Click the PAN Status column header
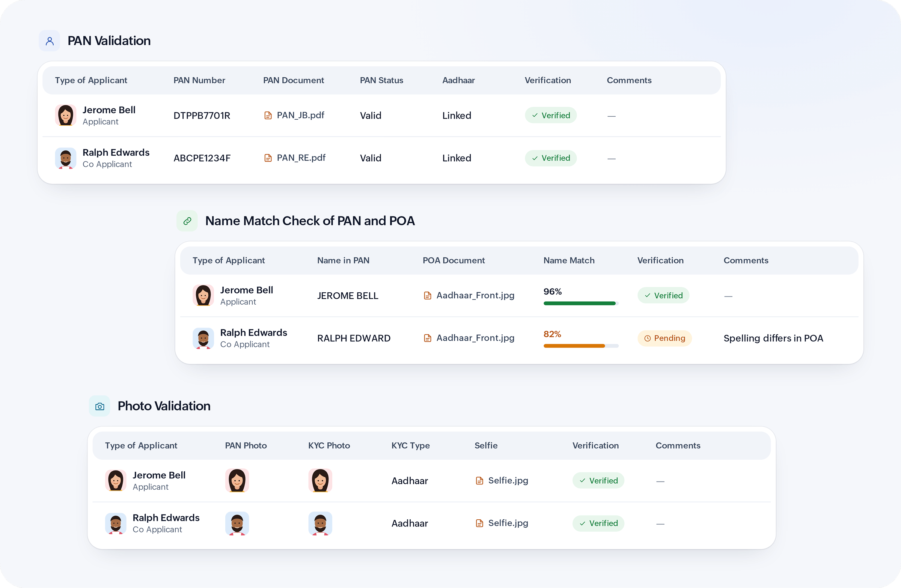The image size is (901, 588). point(381,80)
